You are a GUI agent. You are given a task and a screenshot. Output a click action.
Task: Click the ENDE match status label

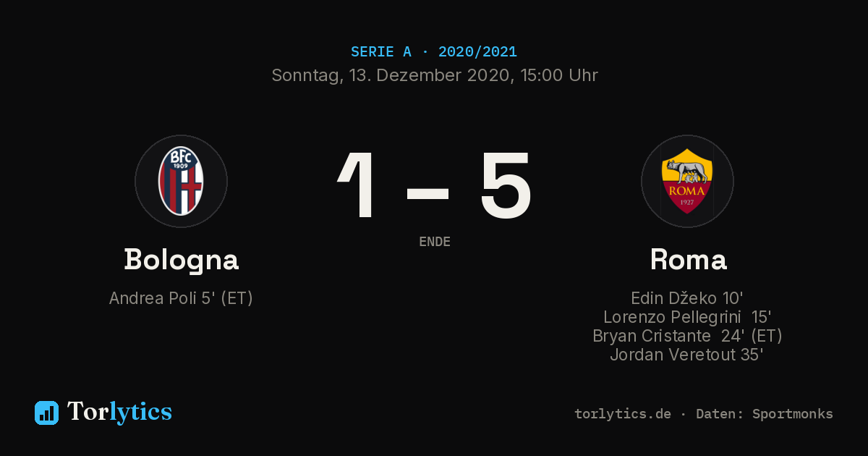click(x=435, y=242)
